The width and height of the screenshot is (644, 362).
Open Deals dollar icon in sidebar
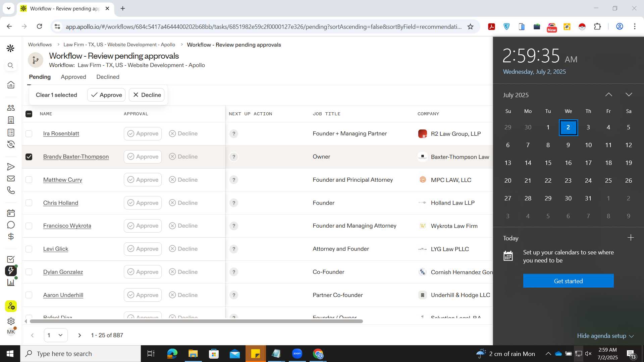coord(11,237)
